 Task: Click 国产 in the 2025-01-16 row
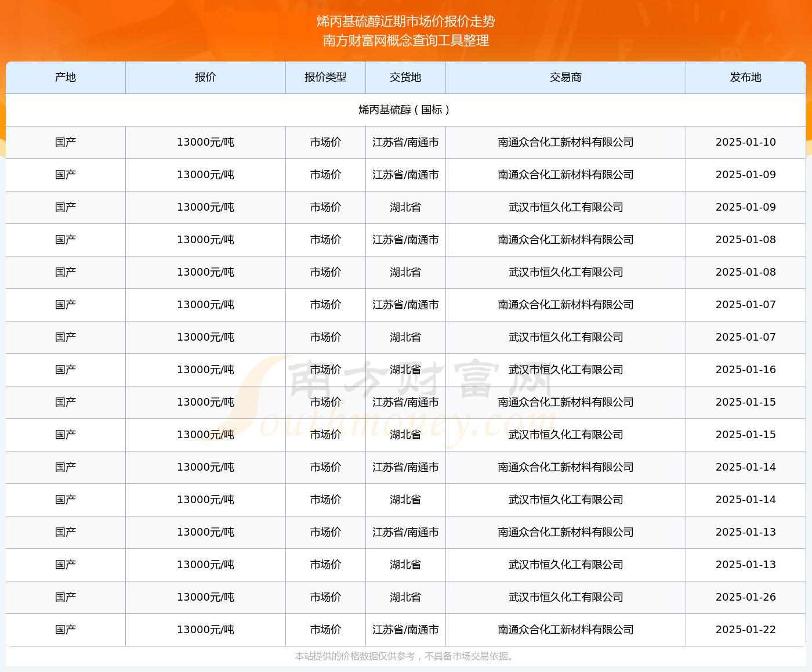[x=66, y=370]
